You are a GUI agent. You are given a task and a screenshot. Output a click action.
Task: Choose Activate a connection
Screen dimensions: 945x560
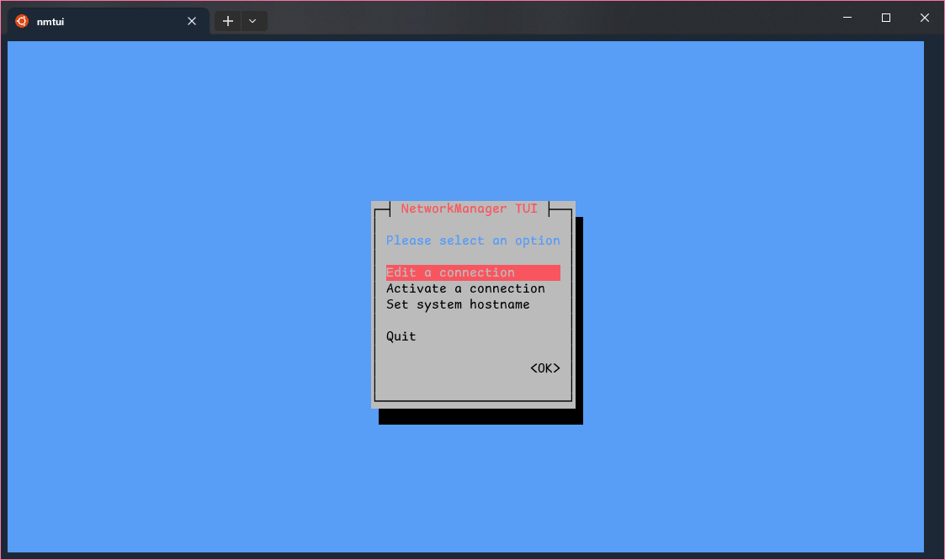465,288
